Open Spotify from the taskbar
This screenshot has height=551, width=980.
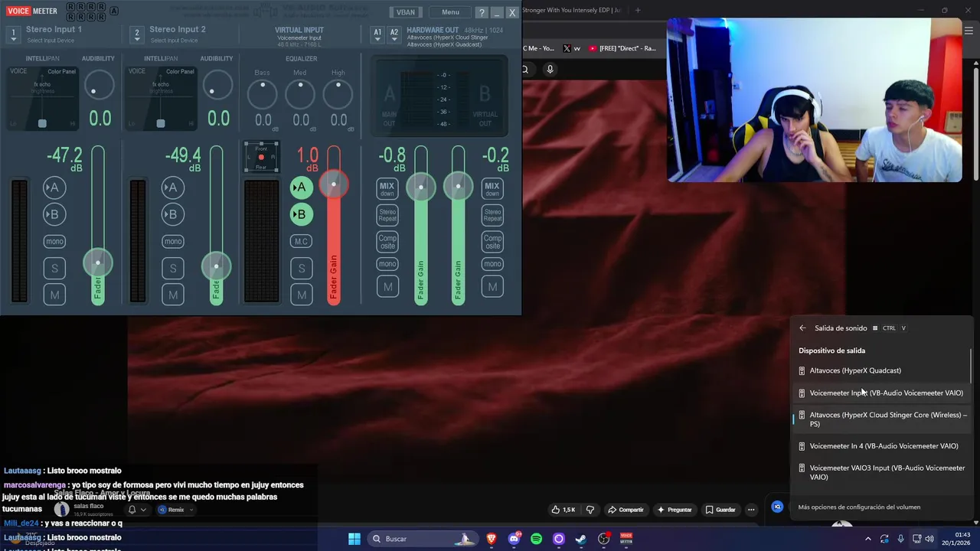point(536,539)
